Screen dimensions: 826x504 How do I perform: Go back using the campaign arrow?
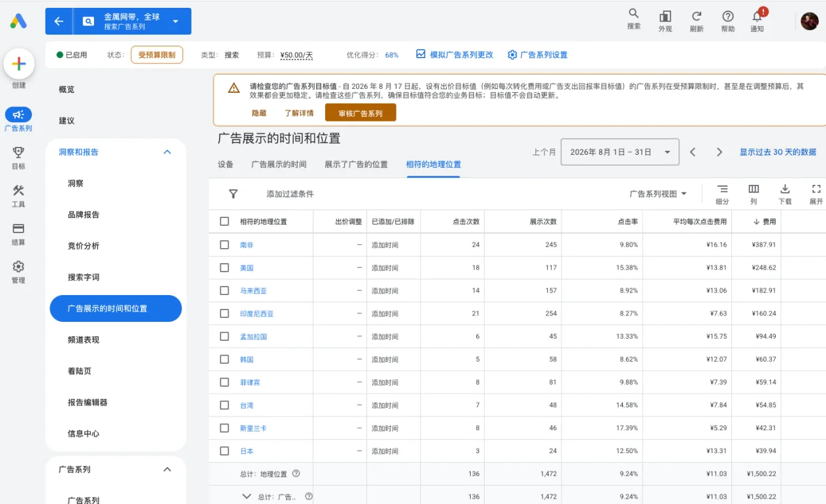59,21
